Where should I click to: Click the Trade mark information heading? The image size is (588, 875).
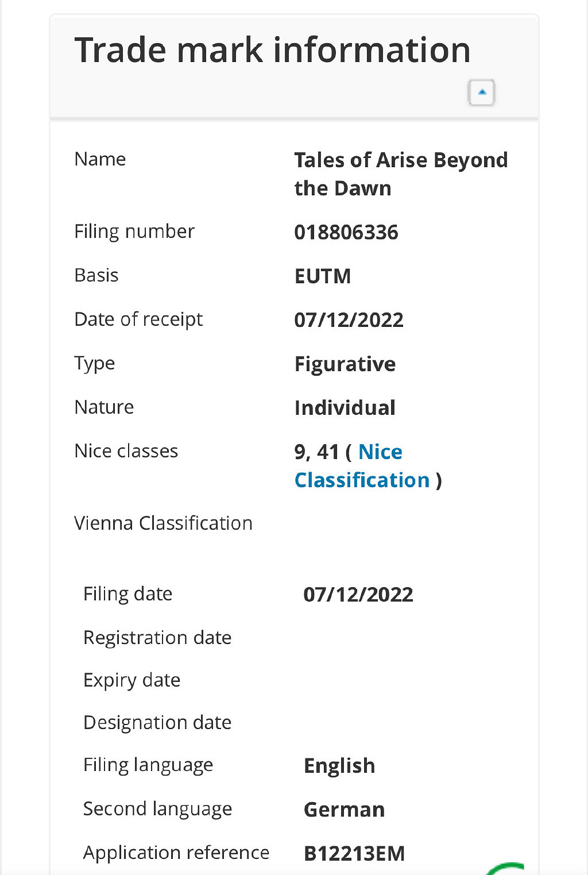[272, 50]
